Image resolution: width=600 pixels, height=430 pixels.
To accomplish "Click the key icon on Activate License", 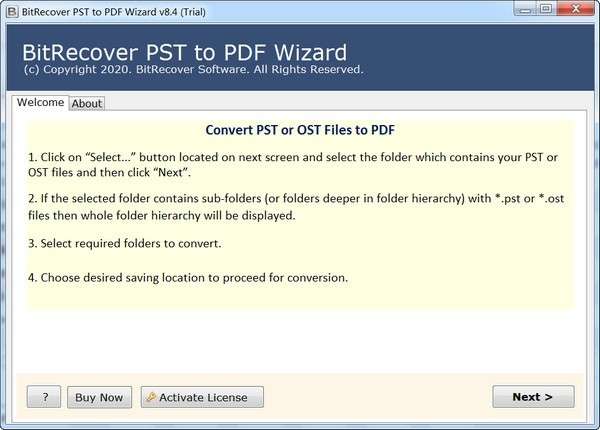I will [x=151, y=397].
